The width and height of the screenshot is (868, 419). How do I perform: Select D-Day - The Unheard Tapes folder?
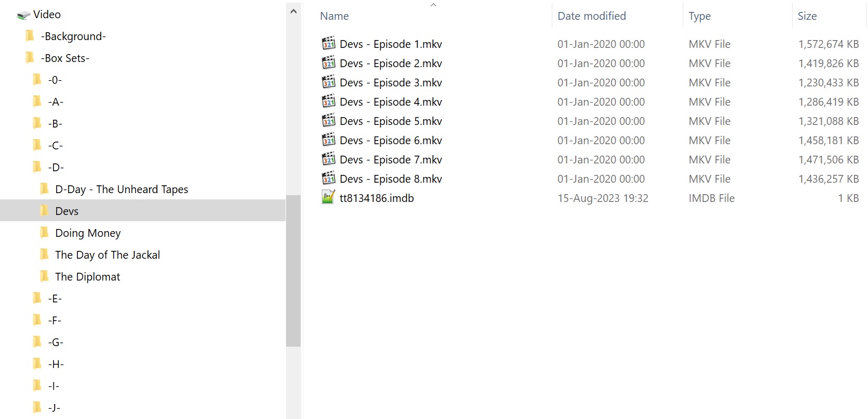tap(122, 189)
